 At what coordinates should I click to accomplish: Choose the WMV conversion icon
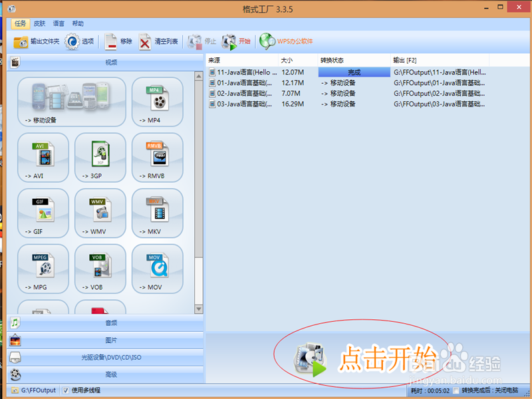pos(100,213)
